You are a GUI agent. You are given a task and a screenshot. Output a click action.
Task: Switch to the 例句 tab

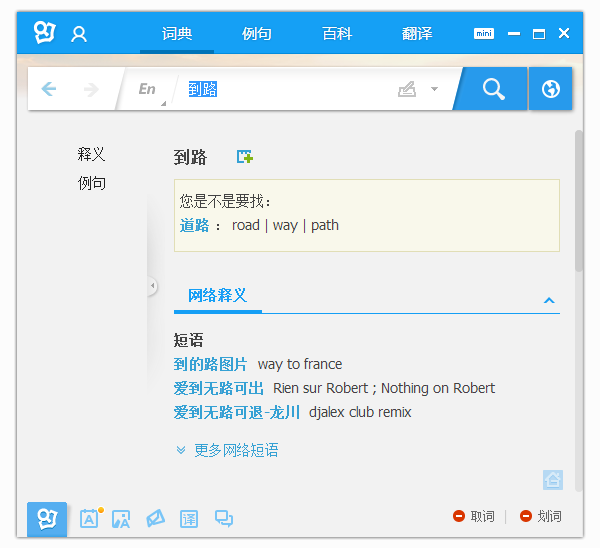point(257,34)
